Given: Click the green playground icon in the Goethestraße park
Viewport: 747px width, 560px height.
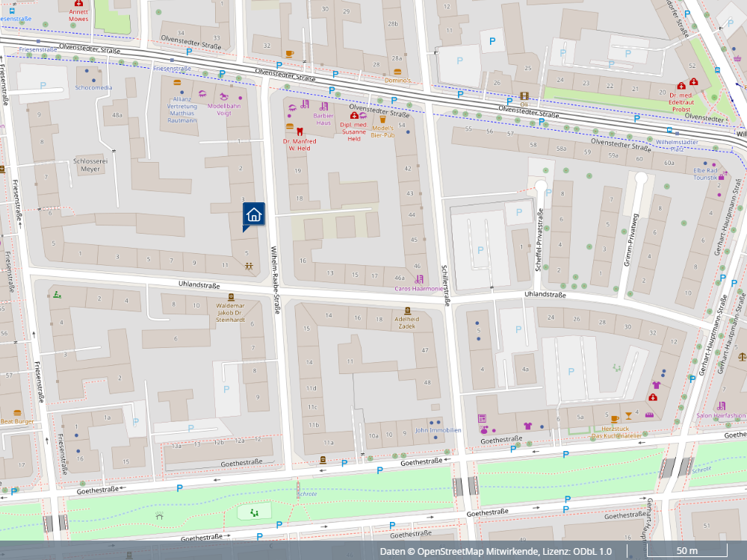Looking at the screenshot, I should [254, 512].
